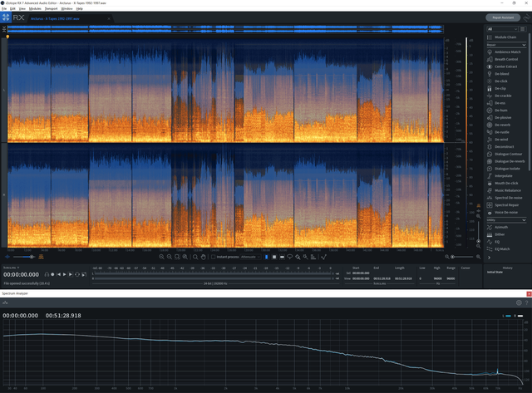The width and height of the screenshot is (532, 393).
Task: Open the De-bleed module
Action: 498,74
